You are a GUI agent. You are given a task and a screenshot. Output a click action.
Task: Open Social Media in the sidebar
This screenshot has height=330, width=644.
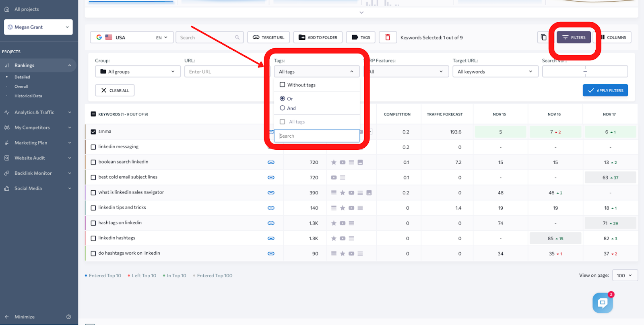click(38, 189)
